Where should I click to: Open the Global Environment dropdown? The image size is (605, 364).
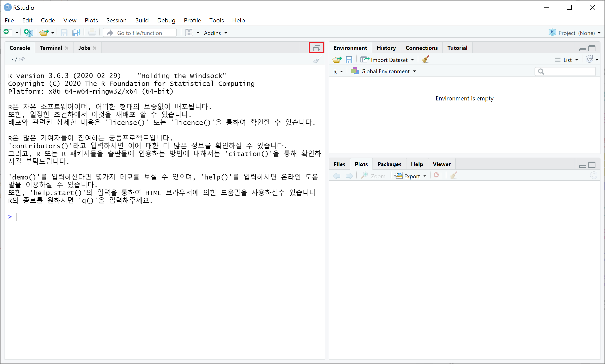pyautogui.click(x=384, y=71)
